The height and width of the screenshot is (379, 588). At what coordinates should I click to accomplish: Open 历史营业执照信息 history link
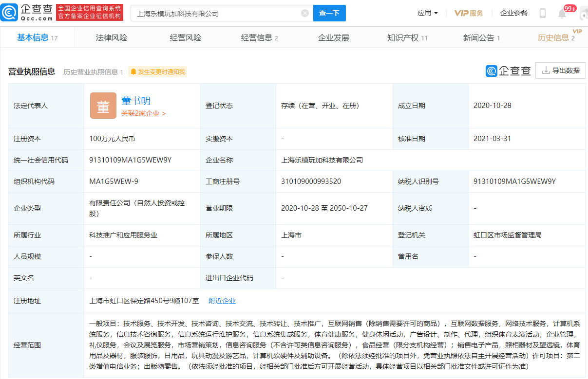click(93, 72)
